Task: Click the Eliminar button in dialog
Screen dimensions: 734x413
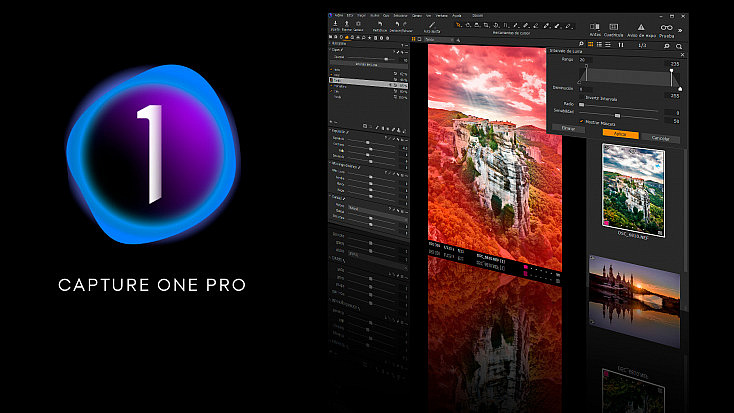Action: click(568, 128)
